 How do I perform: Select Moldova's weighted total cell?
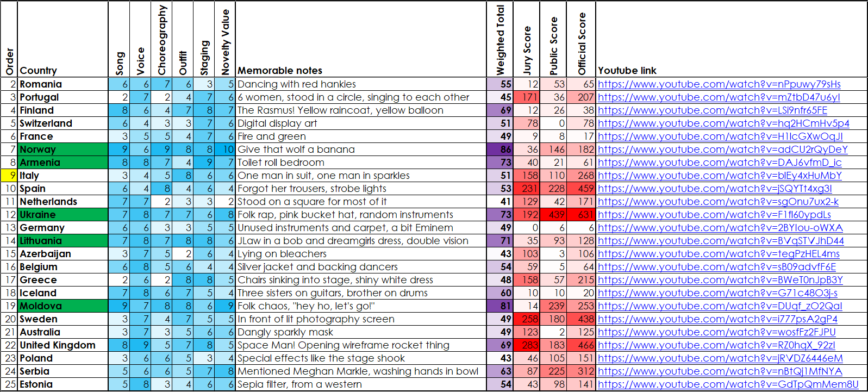[499, 306]
